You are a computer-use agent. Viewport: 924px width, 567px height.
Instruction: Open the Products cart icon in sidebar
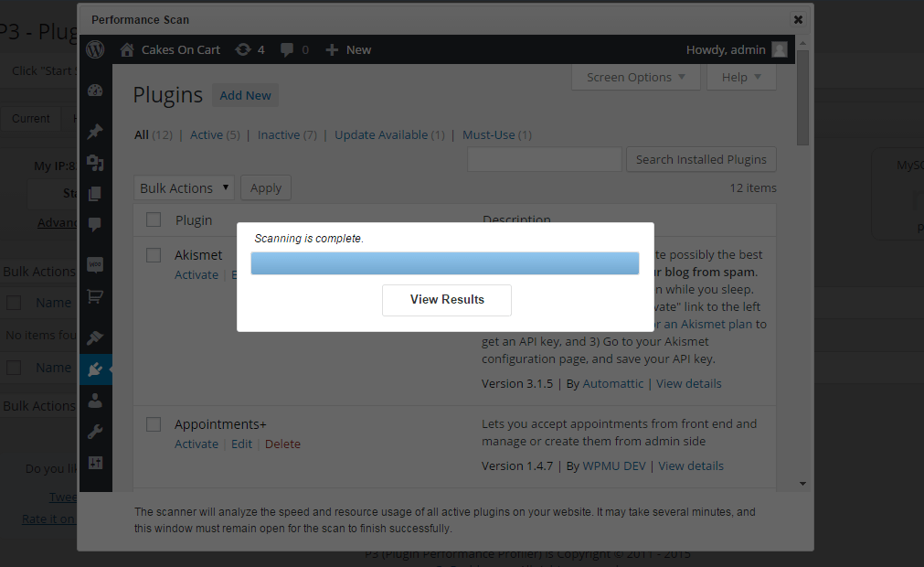coord(95,296)
